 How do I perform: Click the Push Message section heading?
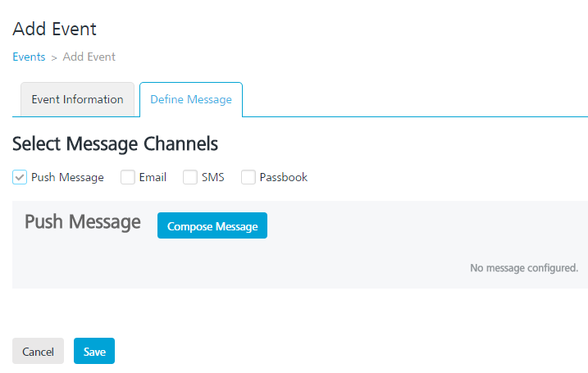(83, 222)
